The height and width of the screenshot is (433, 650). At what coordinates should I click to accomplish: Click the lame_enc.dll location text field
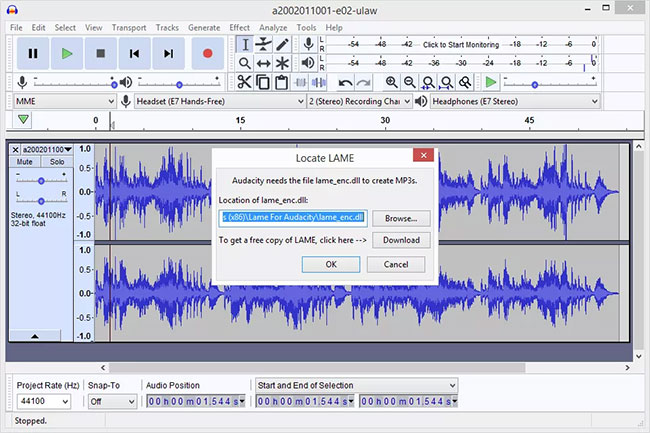(293, 218)
